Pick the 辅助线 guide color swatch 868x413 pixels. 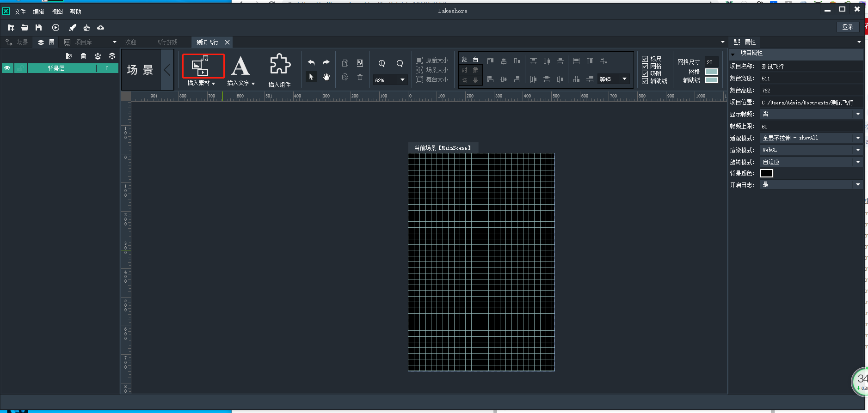(x=711, y=80)
